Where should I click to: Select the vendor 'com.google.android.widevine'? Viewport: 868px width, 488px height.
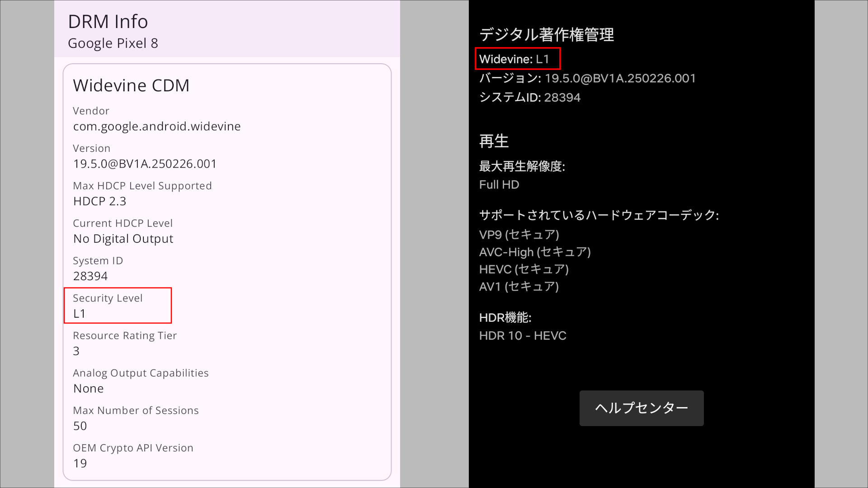(x=157, y=126)
